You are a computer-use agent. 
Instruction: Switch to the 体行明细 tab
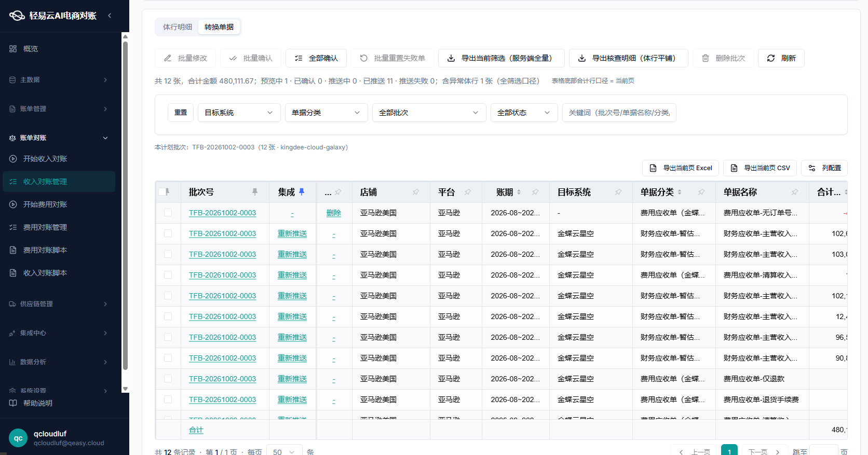pos(178,27)
